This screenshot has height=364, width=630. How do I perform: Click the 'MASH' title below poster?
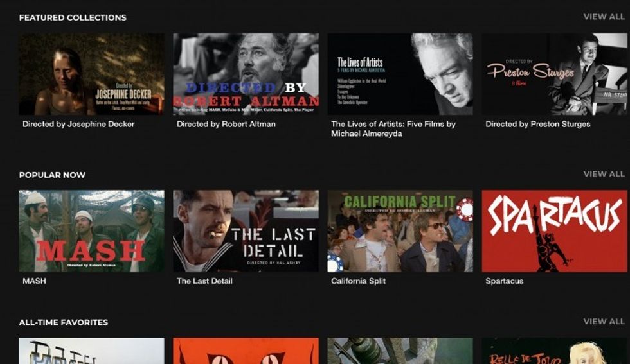pyautogui.click(x=34, y=281)
